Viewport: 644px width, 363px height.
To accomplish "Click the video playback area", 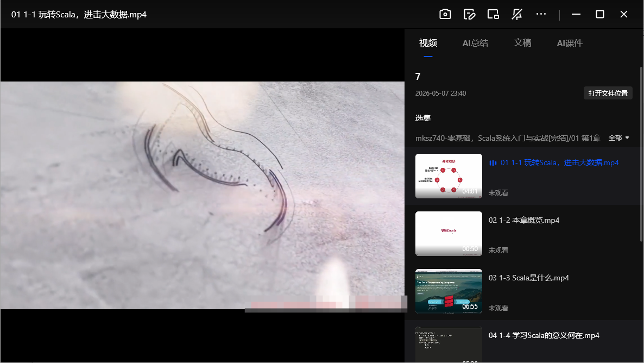I will pos(202,195).
